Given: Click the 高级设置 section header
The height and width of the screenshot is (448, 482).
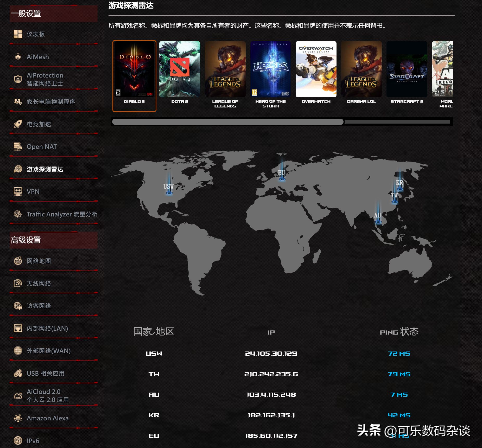Looking at the screenshot, I should pos(54,240).
